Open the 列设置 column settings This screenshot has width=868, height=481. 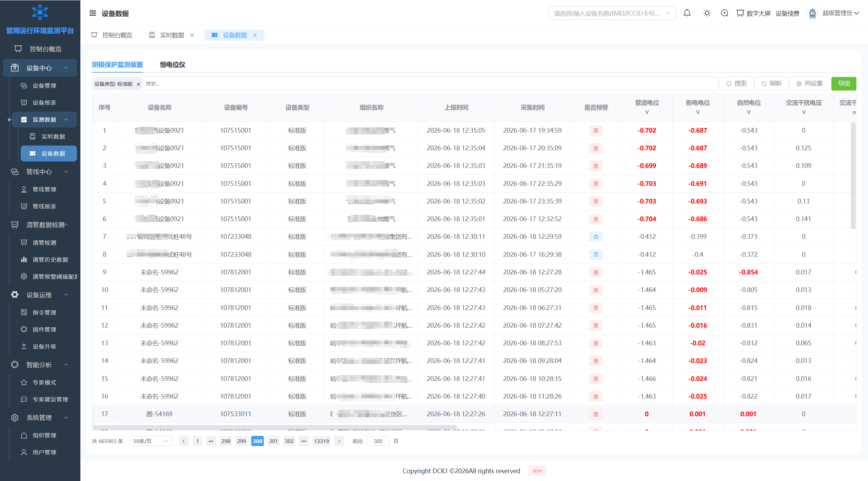809,84
